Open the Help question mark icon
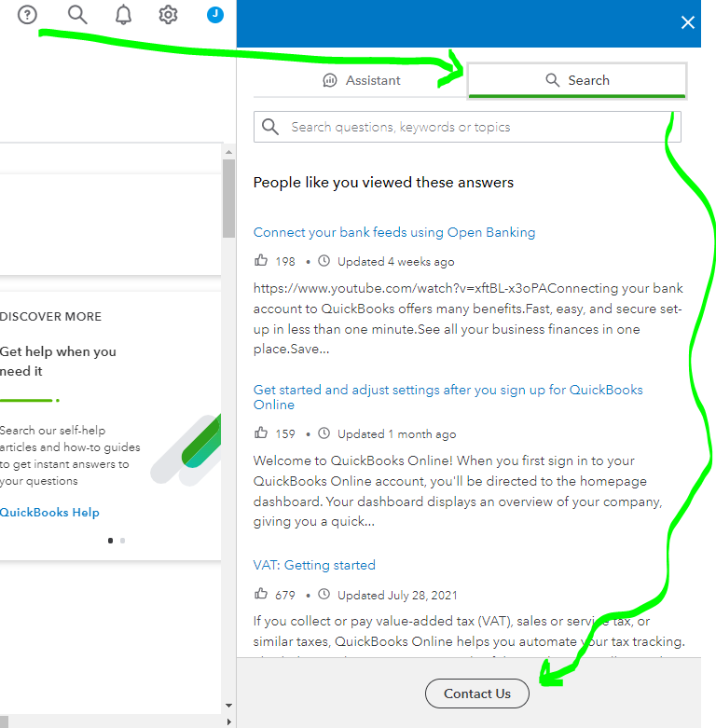716x728 pixels. tap(27, 15)
